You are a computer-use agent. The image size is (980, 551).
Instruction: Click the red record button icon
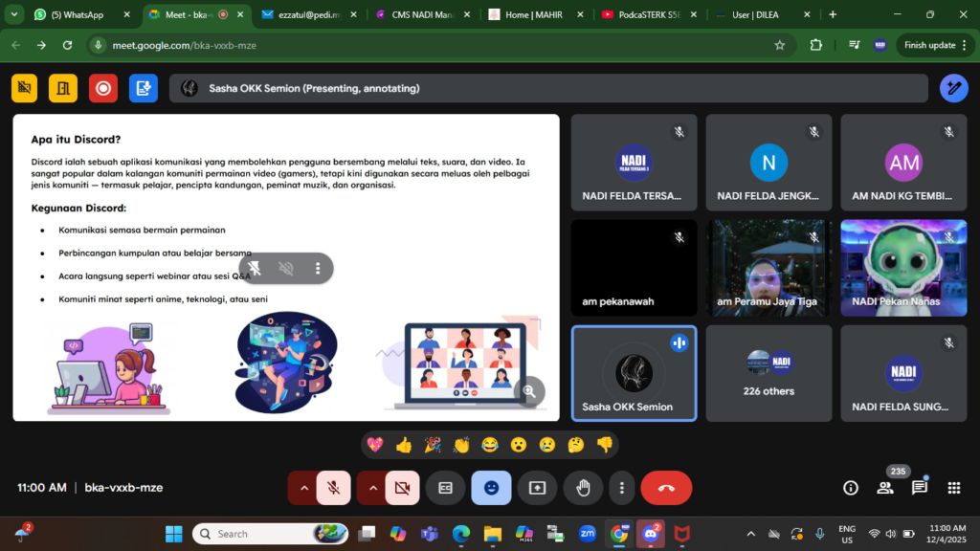[103, 88]
